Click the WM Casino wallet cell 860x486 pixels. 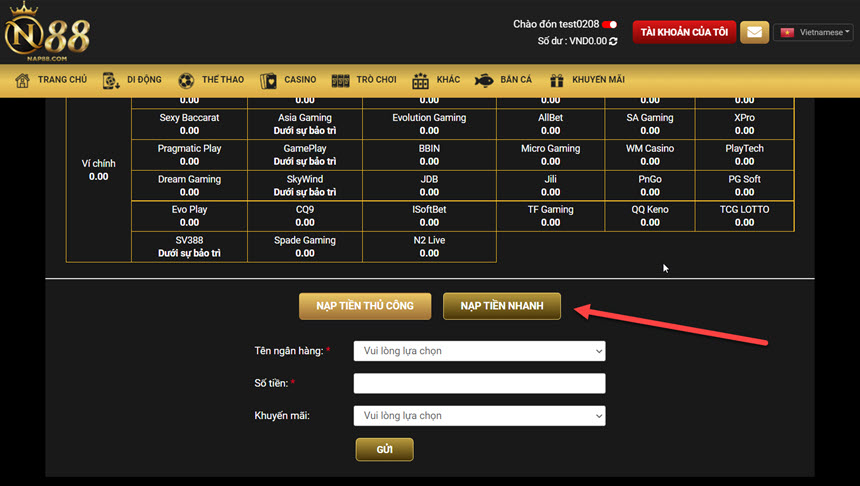650,155
